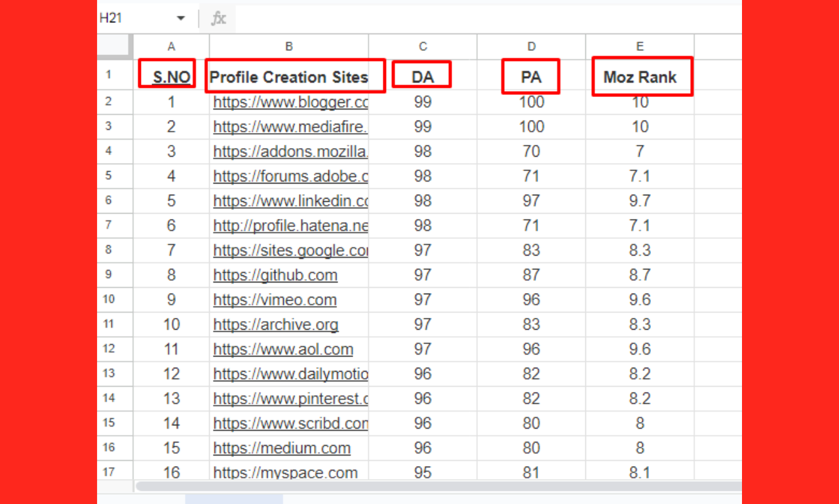Select PA value 100 in mediafire row
Viewport: 839px width, 504px height.
[532, 126]
